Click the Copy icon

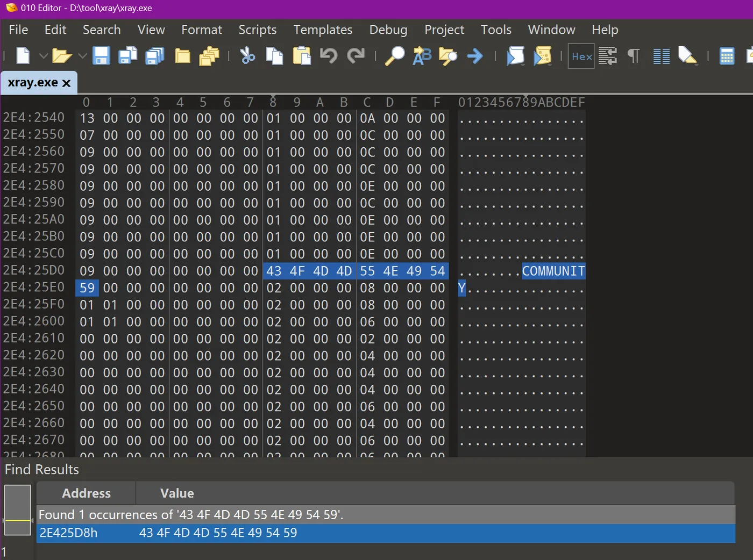(x=275, y=56)
